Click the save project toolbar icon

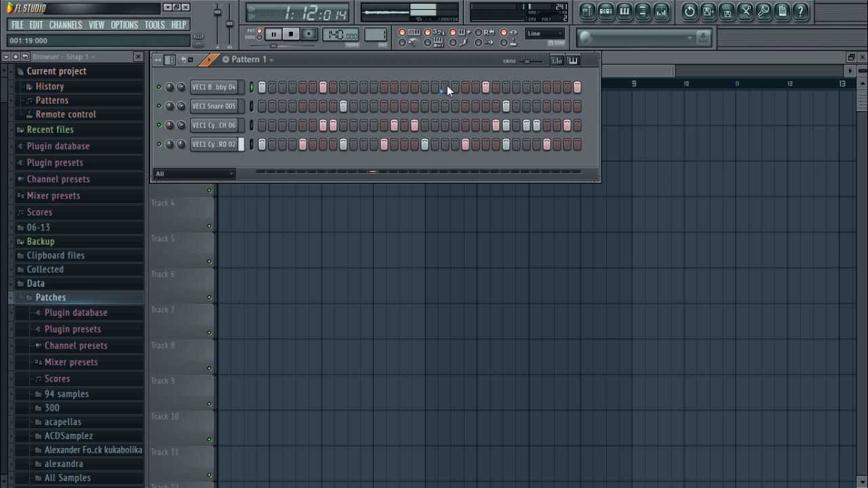pos(708,11)
